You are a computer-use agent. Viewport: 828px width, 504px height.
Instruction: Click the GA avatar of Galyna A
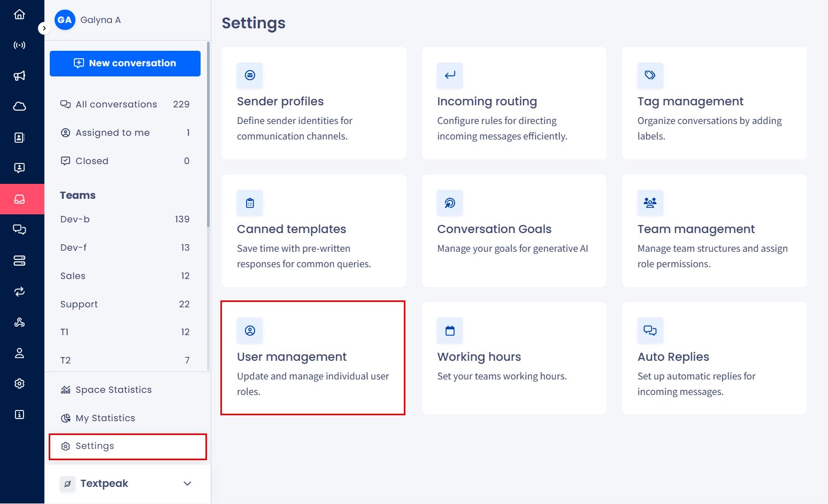65,20
